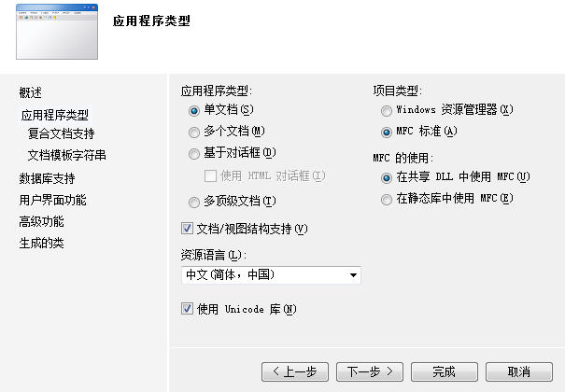Viewport: 565px width, 392px height.
Task: Open 文档模板字符串 sidebar page
Action: point(67,155)
